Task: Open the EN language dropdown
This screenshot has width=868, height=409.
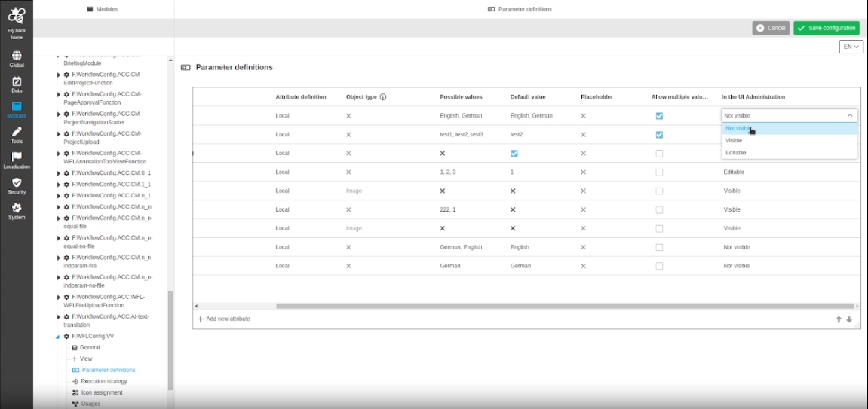Action: pos(851,47)
